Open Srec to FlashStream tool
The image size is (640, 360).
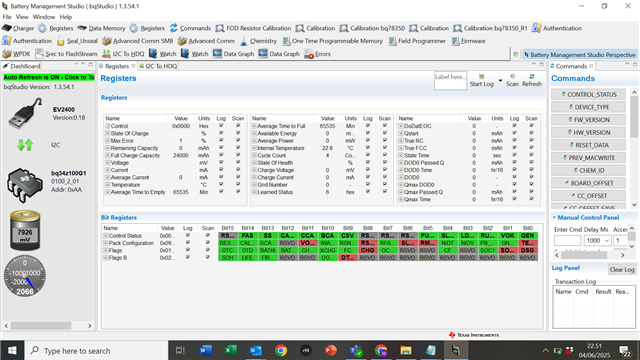click(x=66, y=53)
